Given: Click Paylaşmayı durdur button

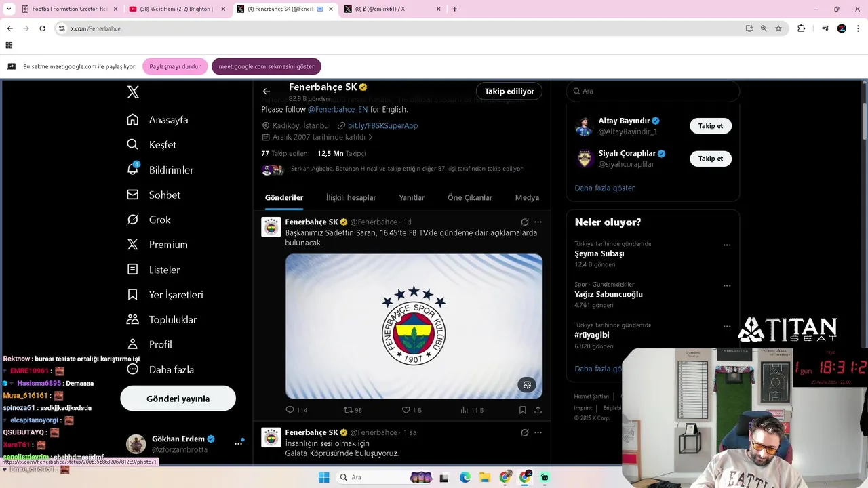Looking at the screenshot, I should 175,66.
